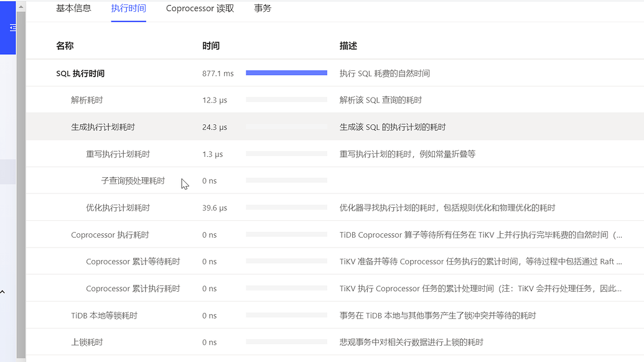This screenshot has height=362, width=644.
Task: Click the chevron arrow in left sidebar
Action: [3, 292]
